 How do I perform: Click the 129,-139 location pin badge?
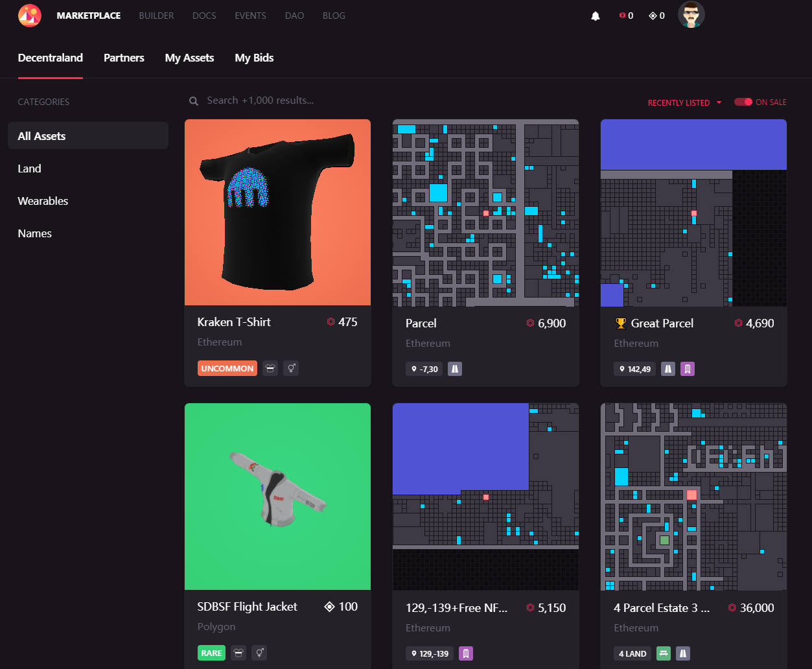[x=430, y=653]
